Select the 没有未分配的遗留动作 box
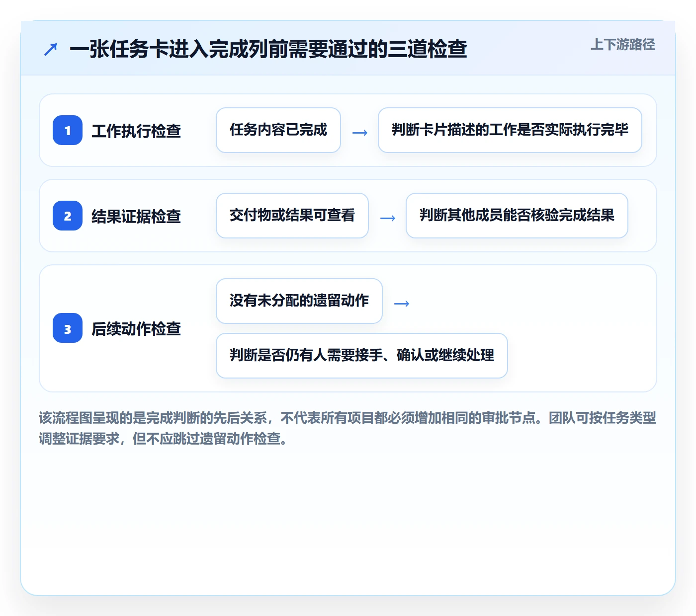 coord(299,301)
